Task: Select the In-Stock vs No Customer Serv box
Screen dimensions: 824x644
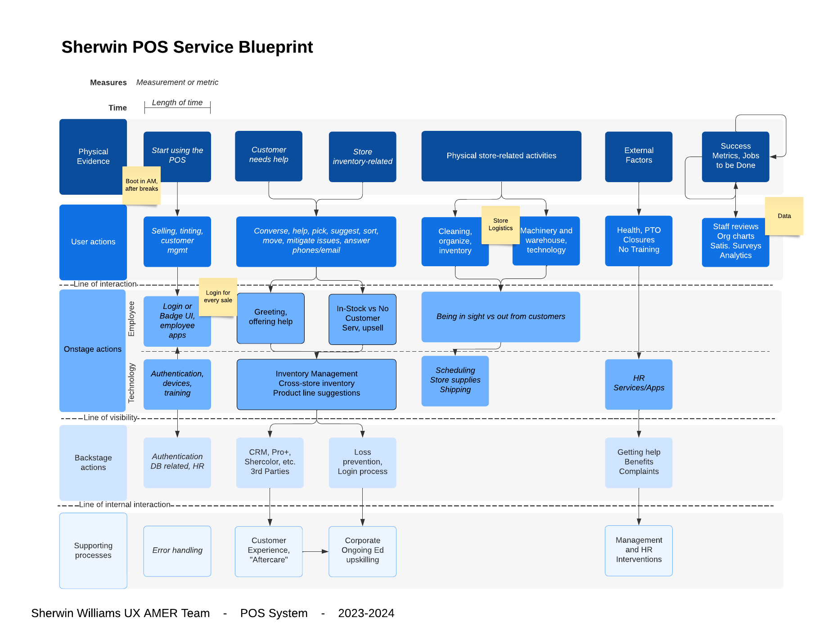Action: click(363, 319)
